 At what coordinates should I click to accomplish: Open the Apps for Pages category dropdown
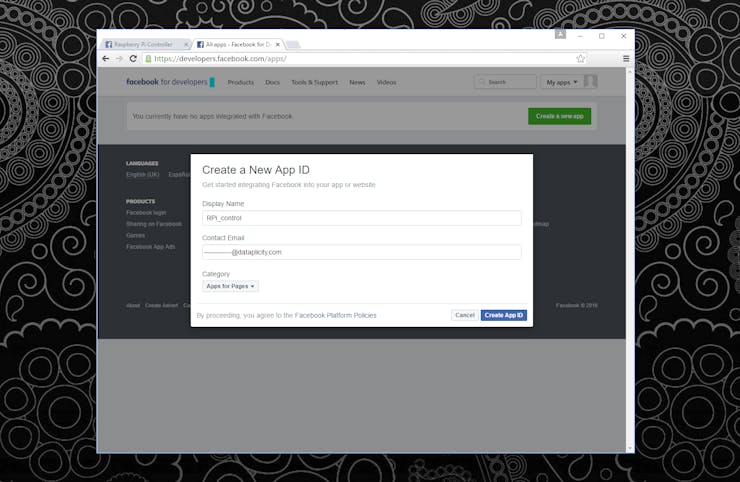(x=230, y=286)
